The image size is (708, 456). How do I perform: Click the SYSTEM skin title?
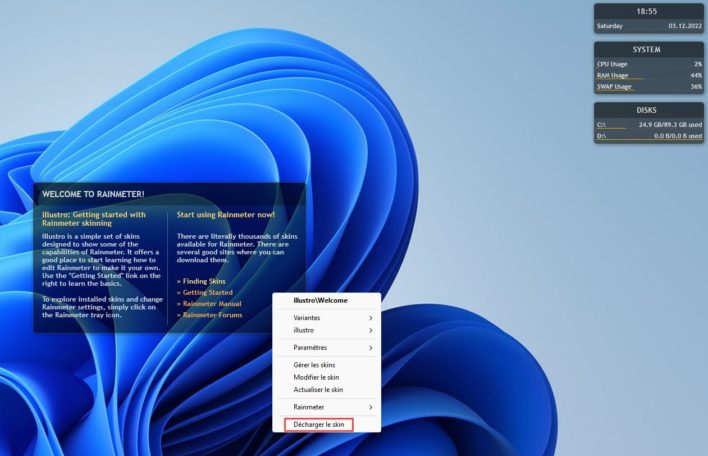(647, 50)
